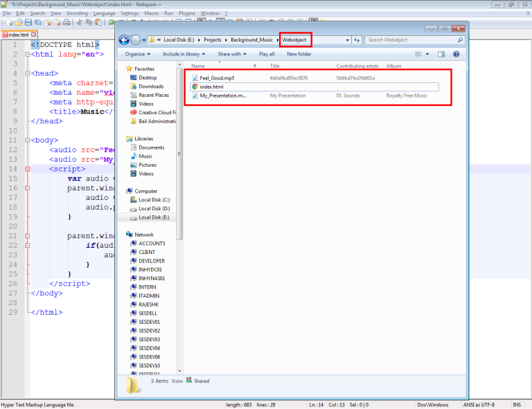Open the Encoding menu
Viewport: 532px width, 409px height.
tap(77, 13)
